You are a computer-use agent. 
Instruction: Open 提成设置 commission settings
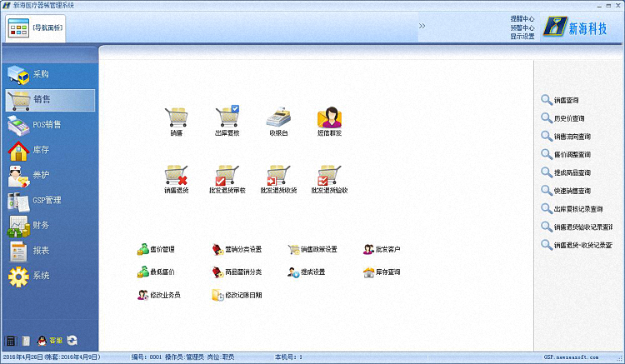click(x=306, y=272)
